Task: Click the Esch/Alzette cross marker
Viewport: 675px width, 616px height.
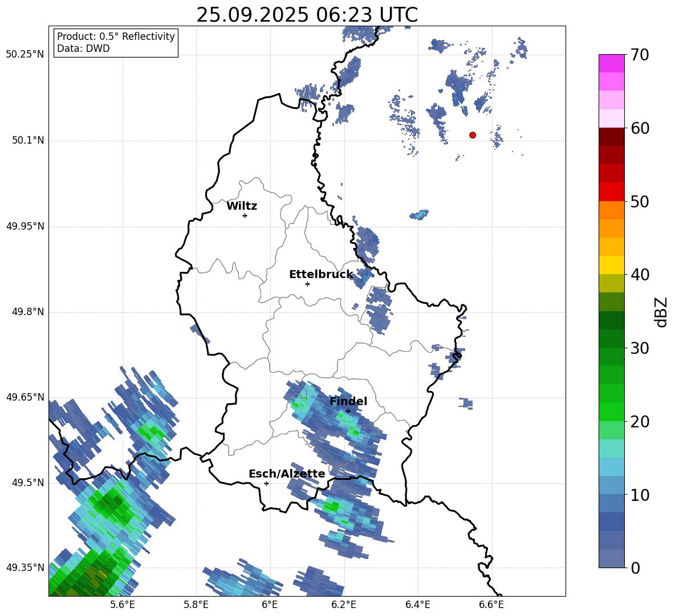Action: click(266, 483)
